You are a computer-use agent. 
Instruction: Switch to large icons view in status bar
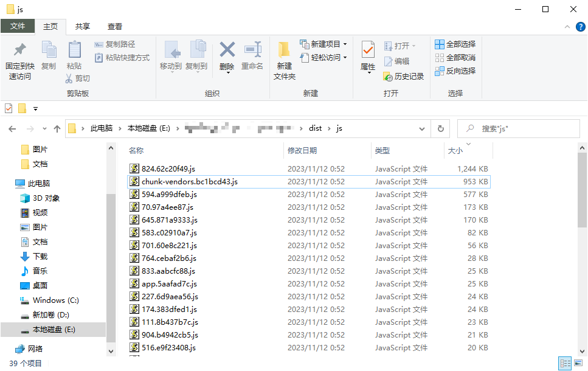click(x=578, y=363)
